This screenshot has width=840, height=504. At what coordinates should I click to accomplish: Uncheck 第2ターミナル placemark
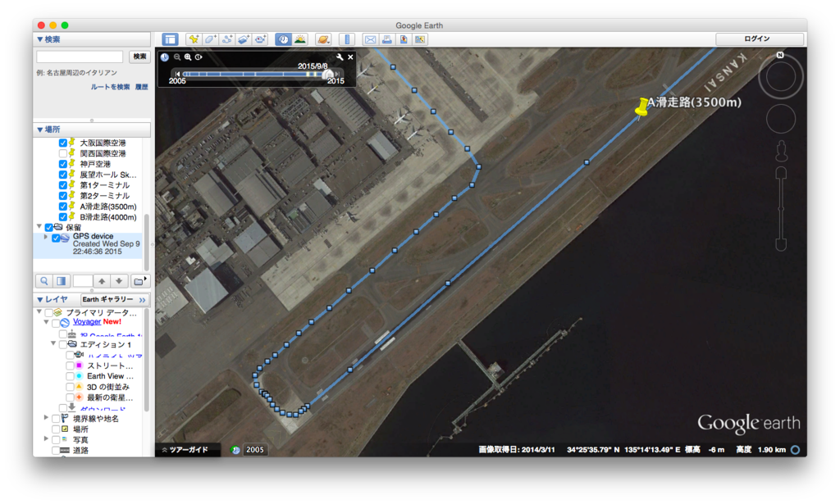point(62,196)
